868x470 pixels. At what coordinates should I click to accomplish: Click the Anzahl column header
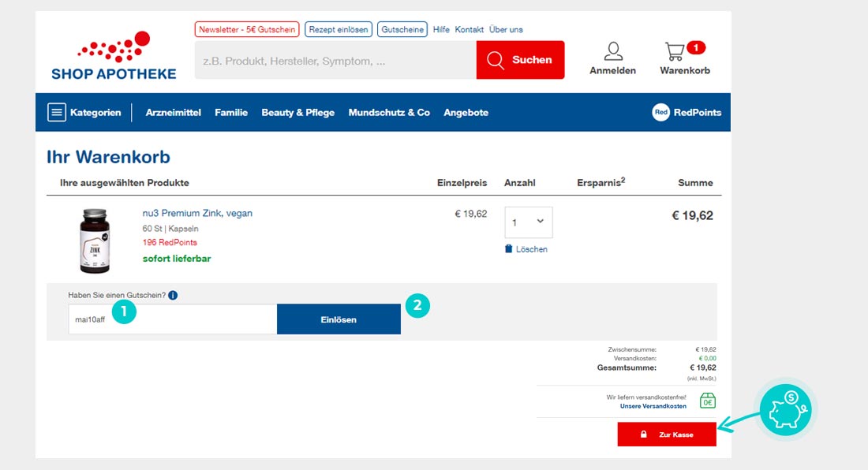click(520, 182)
